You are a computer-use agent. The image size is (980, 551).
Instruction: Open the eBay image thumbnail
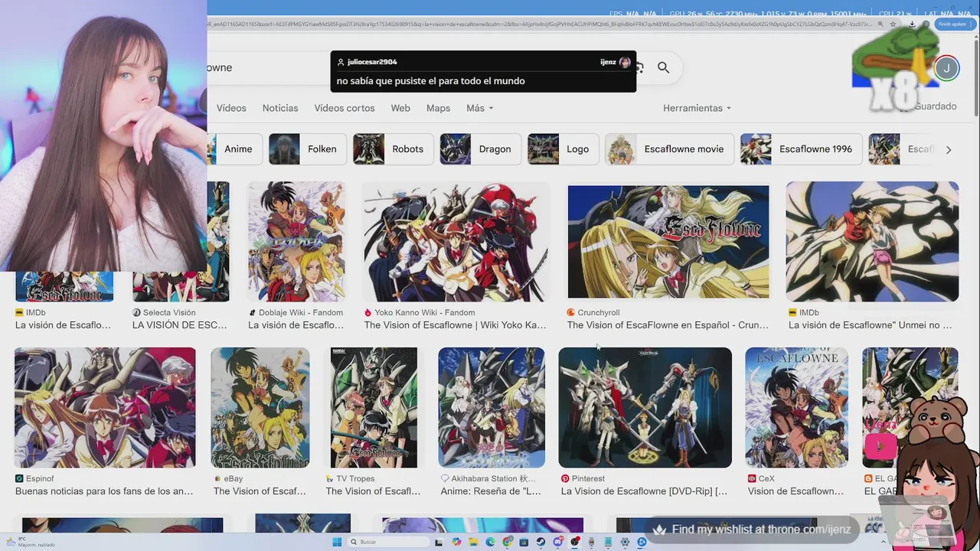tap(260, 407)
